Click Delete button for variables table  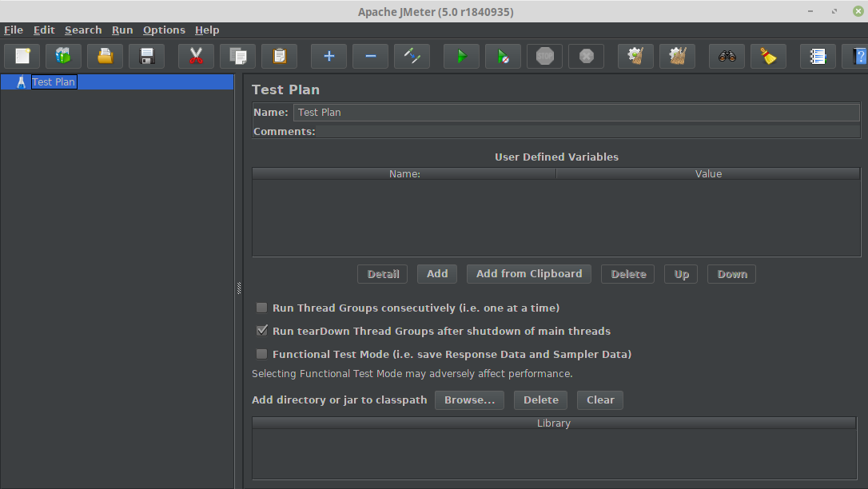coord(627,274)
